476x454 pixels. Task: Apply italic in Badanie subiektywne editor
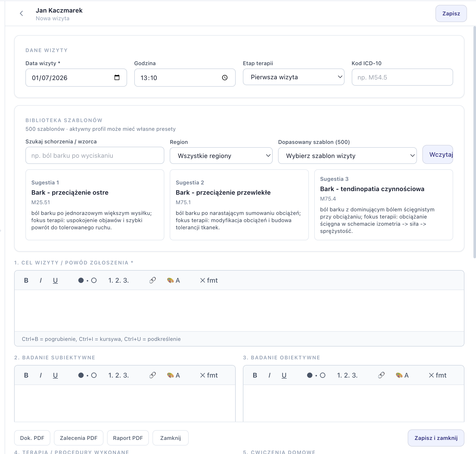click(41, 375)
